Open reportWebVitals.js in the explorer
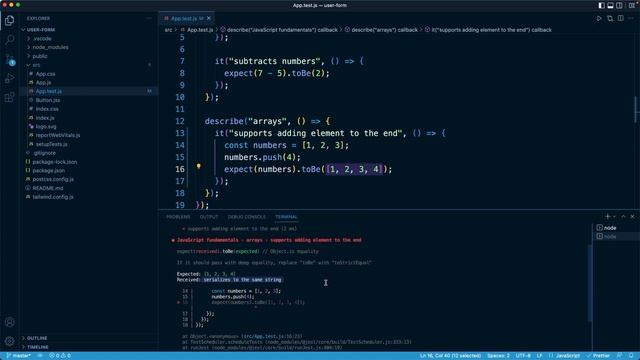Image resolution: width=640 pixels, height=360 pixels. (58, 135)
